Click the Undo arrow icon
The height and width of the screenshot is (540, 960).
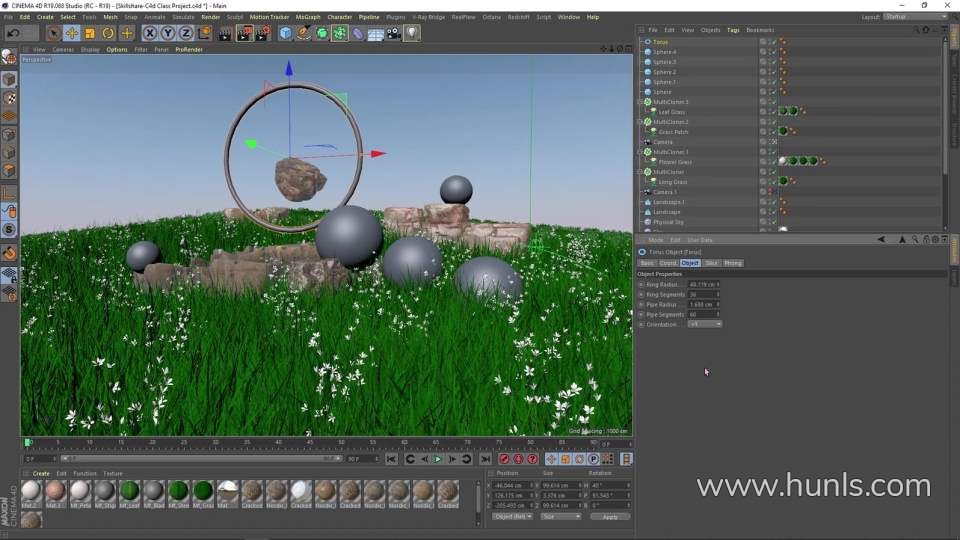pyautogui.click(x=13, y=33)
